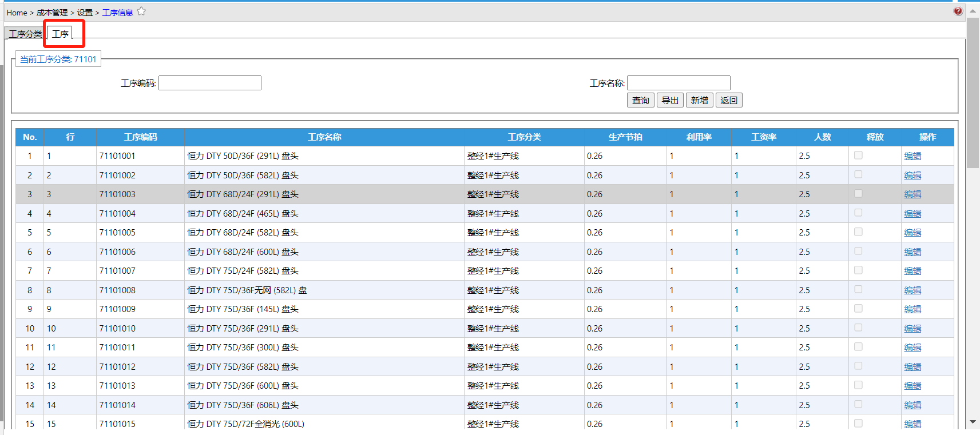Image resolution: width=980 pixels, height=435 pixels.
Task: Check 释放 checkbox for row 71101012
Action: tap(858, 366)
